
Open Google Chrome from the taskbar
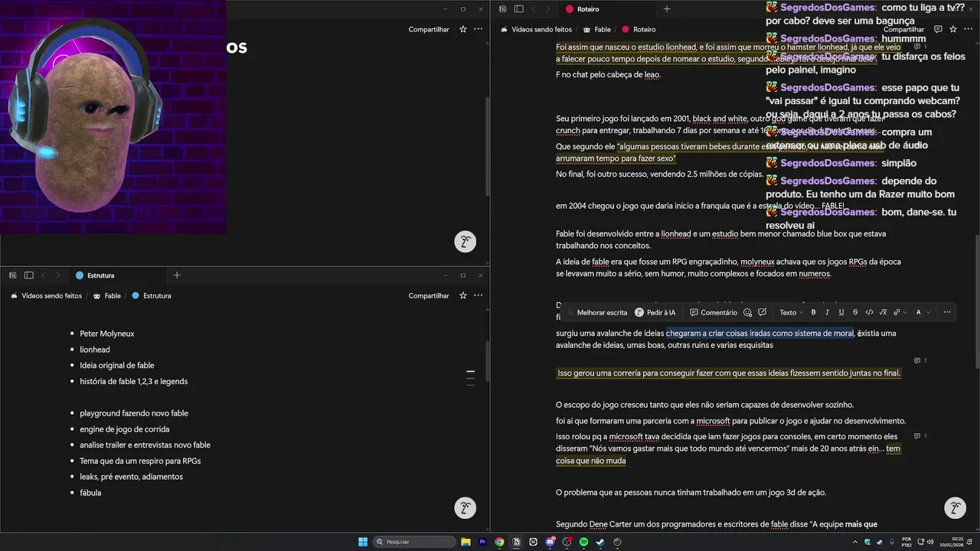[x=499, y=542]
